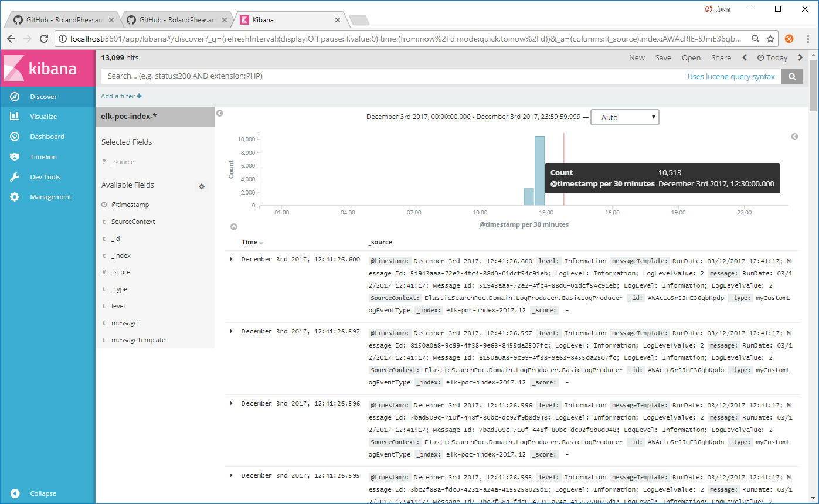Reload the page
Viewport: 819px width, 504px height.
(44, 39)
